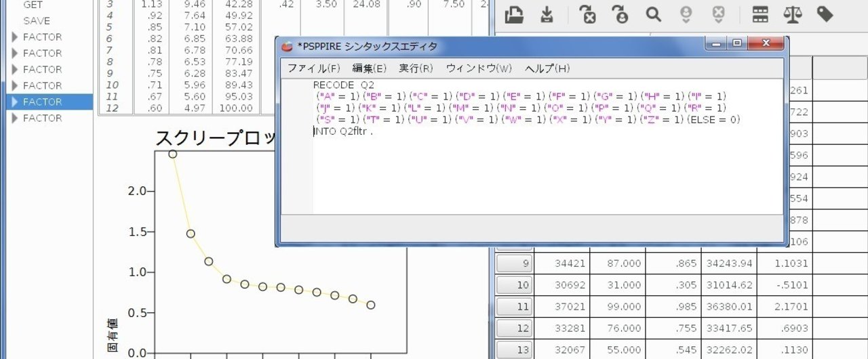Image resolution: width=868 pixels, height=359 pixels.
Task: Click the greyed Insert variable icon
Action: pos(719,14)
